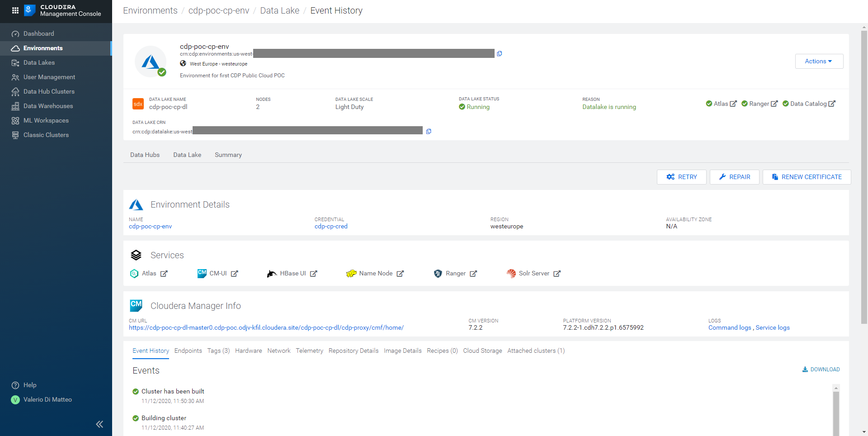Select the Telemetry tab
Screen dimensions: 868x436
(309, 351)
